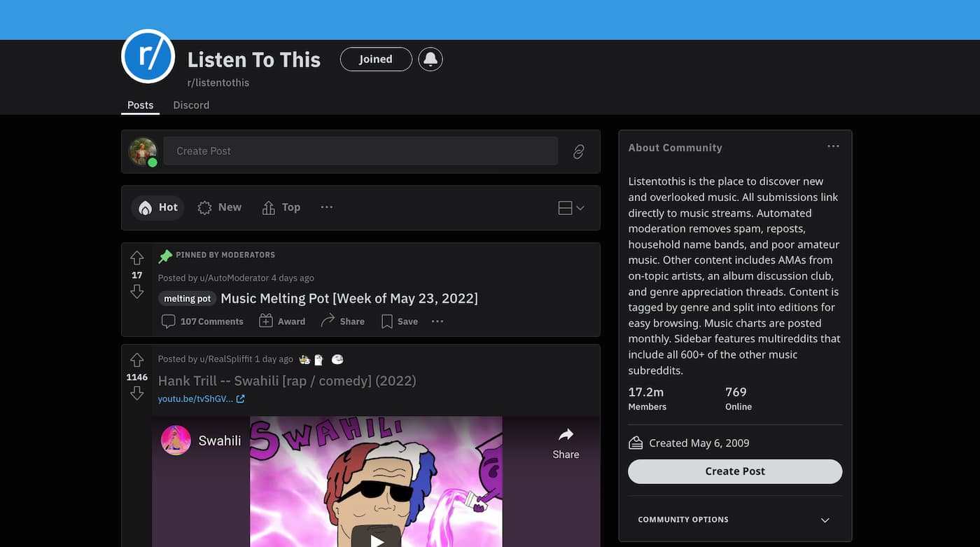Click the link attachment icon in Create Post
980x547 pixels.
pyautogui.click(x=579, y=151)
